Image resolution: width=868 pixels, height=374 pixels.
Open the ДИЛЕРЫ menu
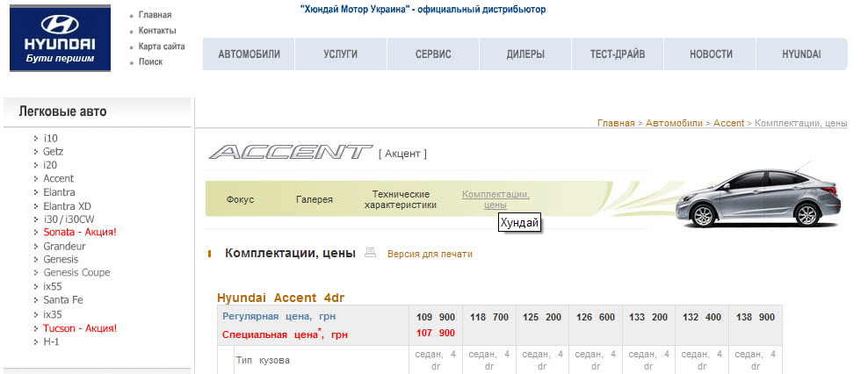525,54
